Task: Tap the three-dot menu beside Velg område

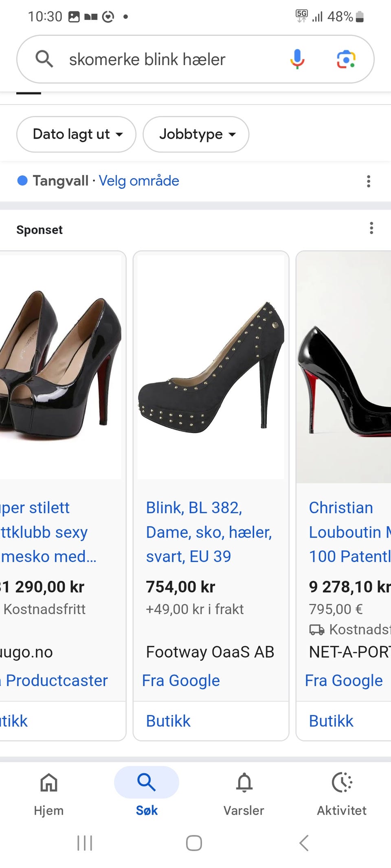Action: 368,181
